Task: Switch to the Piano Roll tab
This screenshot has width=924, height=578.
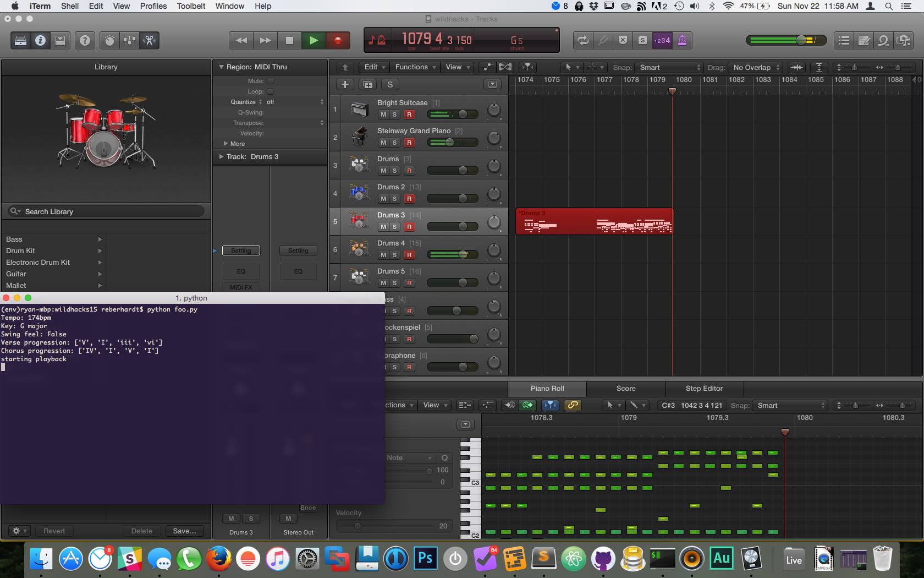Action: [x=547, y=388]
